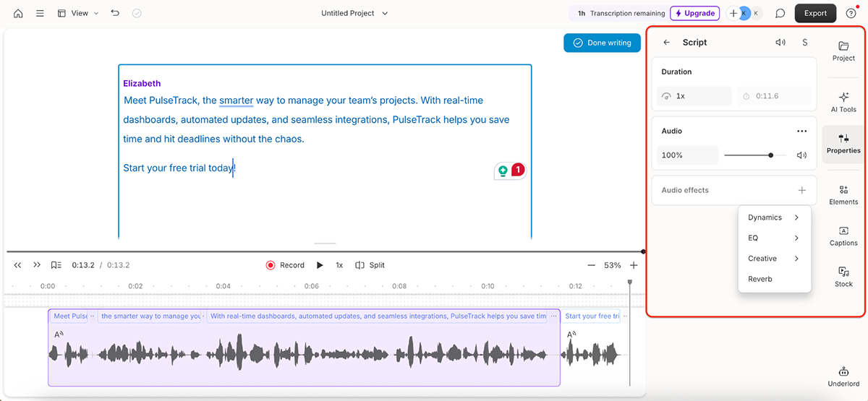Switch to the Project tab
868x401 pixels.
(x=843, y=51)
